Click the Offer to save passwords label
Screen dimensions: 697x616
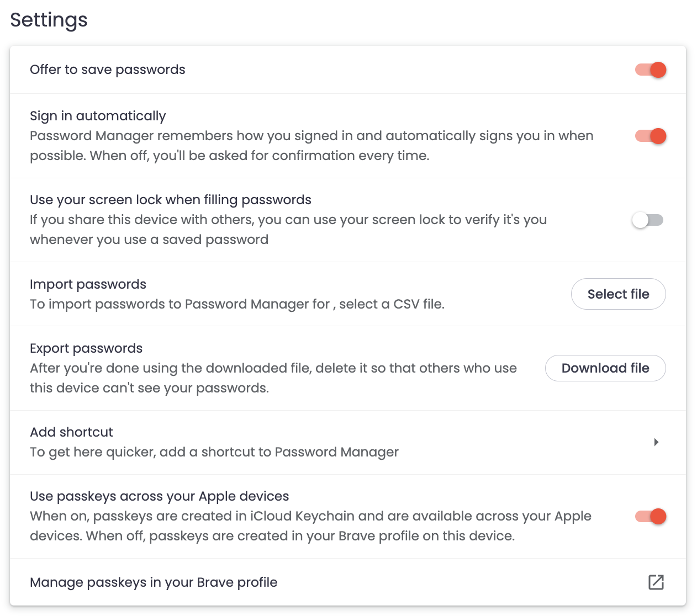[x=108, y=70]
